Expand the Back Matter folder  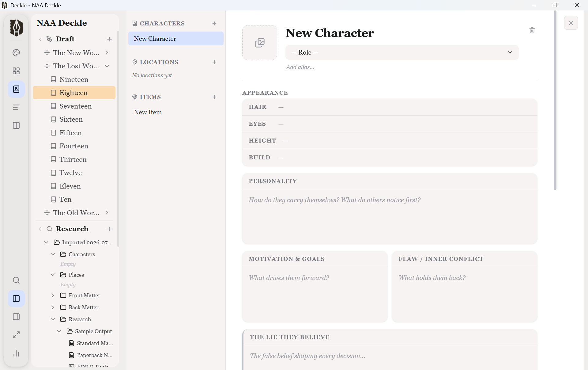(53, 307)
